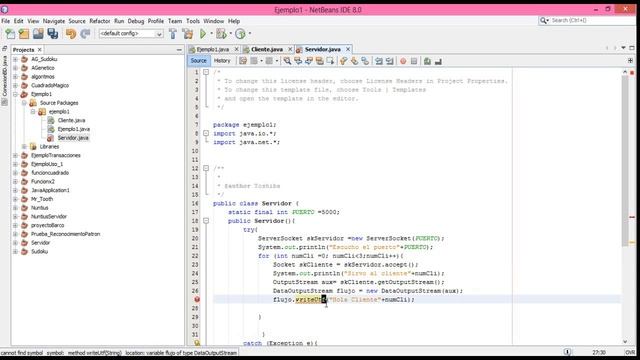Image resolution: width=640 pixels, height=360 pixels.
Task: Click the Debug Project icon
Action: pyautogui.click(x=221, y=34)
